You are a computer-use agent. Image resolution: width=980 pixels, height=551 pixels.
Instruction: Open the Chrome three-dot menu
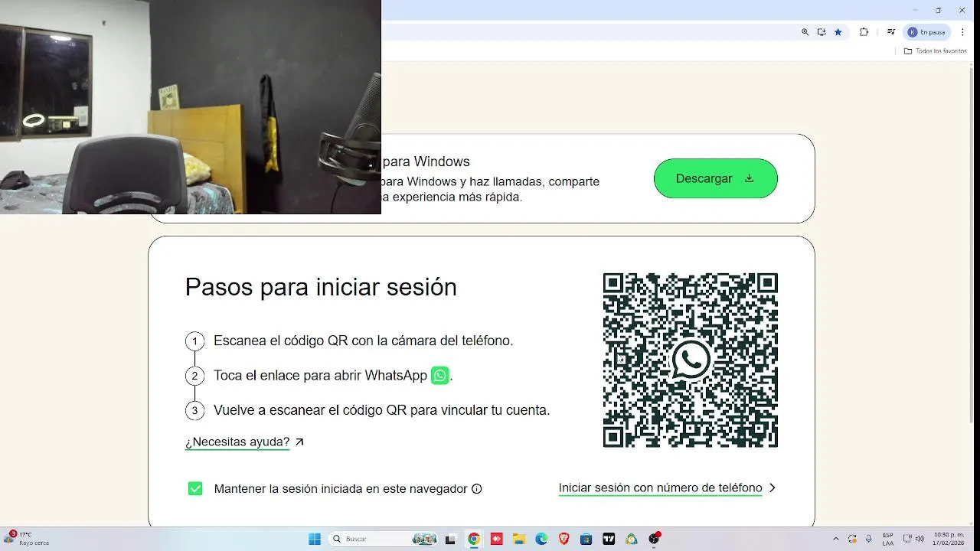coord(962,32)
